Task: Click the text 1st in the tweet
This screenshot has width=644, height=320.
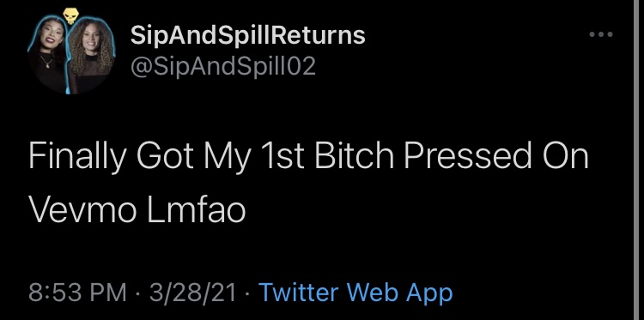Action: 285,156
